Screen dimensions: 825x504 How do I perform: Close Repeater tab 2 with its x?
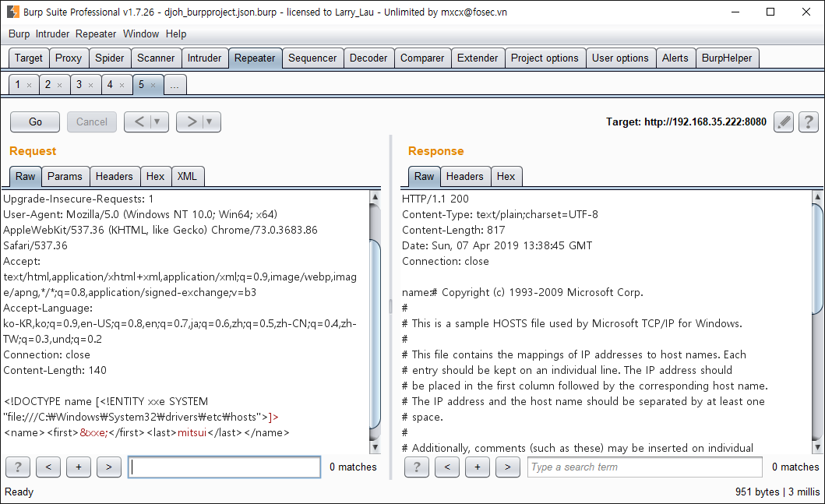[x=59, y=85]
